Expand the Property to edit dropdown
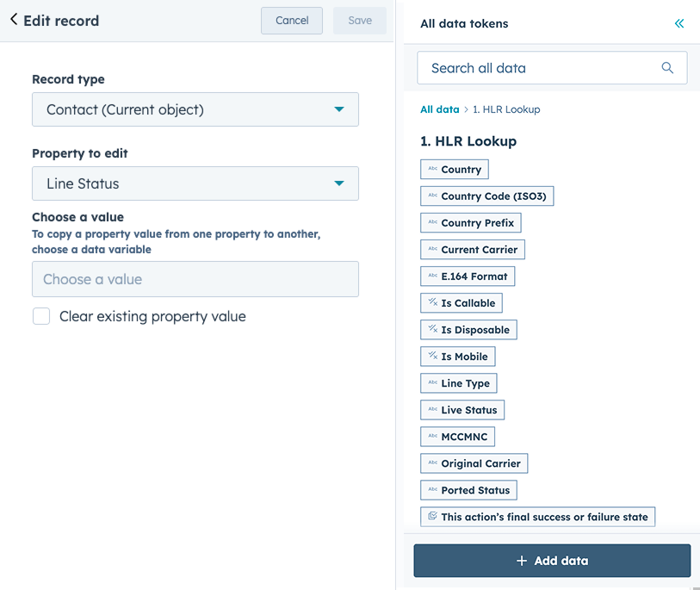Image resolution: width=700 pixels, height=590 pixels. [195, 183]
